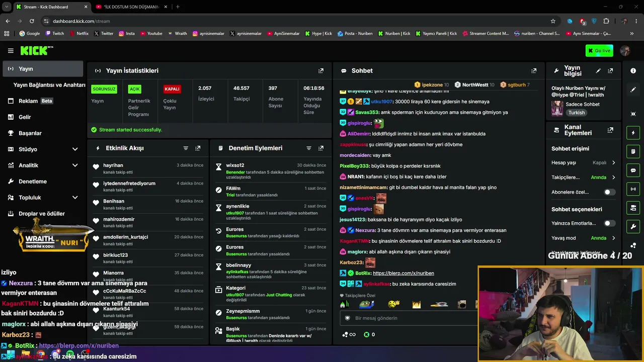Toggle the Abonelere özel switch
Screen dimensions: 644x362
609,192
